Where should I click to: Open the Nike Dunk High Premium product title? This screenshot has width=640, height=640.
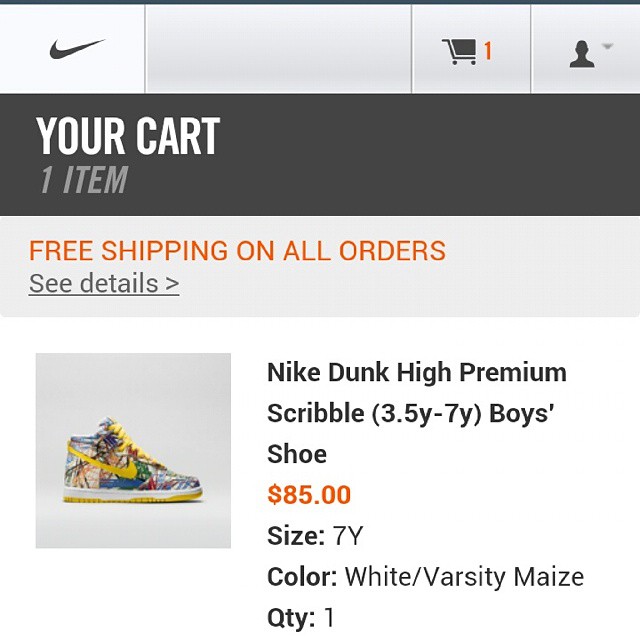point(416,373)
